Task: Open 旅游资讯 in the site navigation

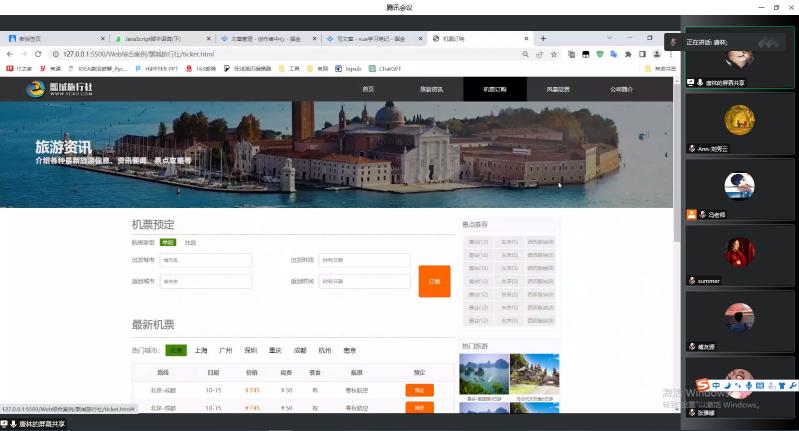Action: [431, 89]
